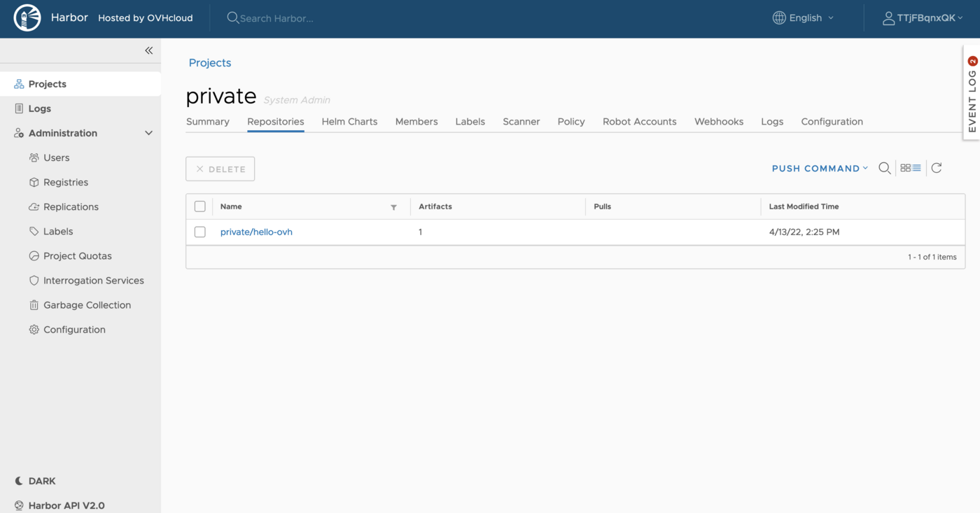Check the checkbox next to private/hello-ovh
This screenshot has width=980, height=513.
pos(199,232)
